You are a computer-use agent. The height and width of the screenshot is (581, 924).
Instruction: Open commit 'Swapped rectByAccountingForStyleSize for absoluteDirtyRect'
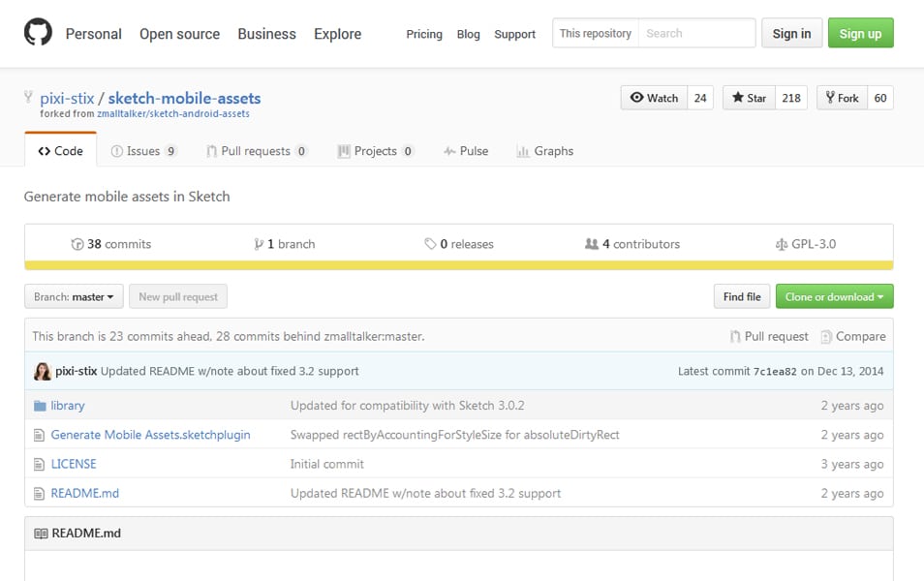[455, 435]
